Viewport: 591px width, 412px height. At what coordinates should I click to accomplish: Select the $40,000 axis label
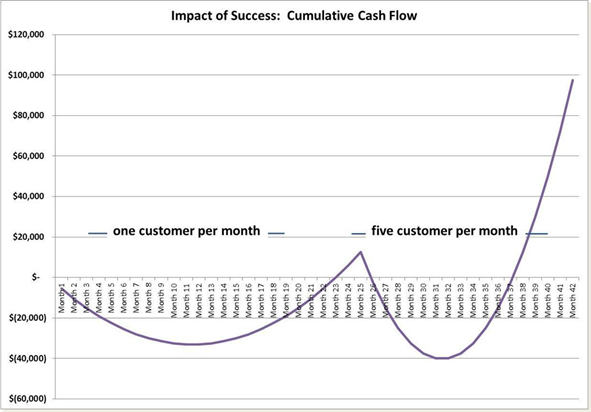click(28, 196)
